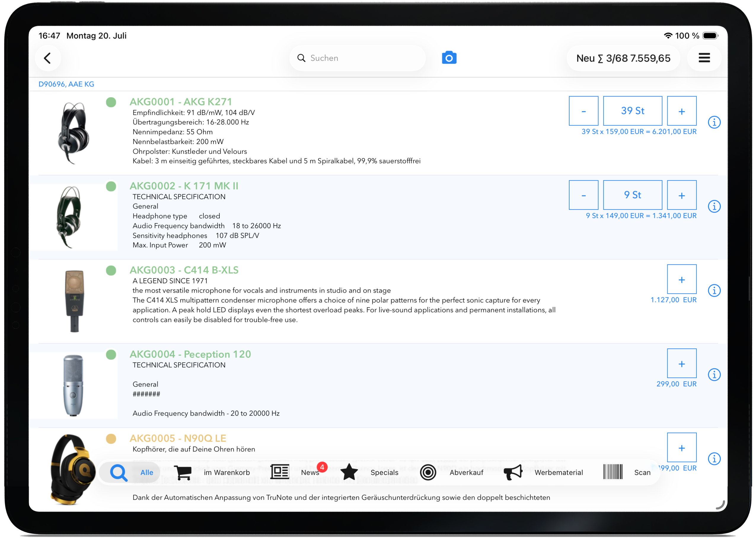Switch to Scan tab label

642,473
